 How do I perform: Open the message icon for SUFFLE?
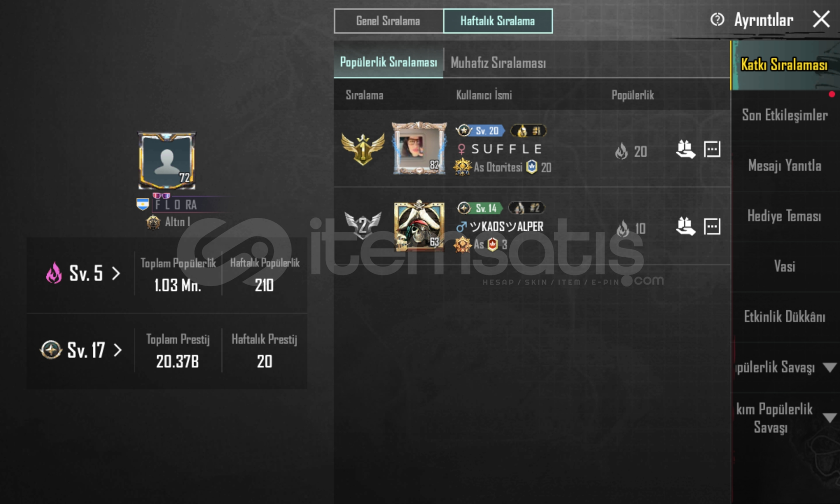point(712,149)
